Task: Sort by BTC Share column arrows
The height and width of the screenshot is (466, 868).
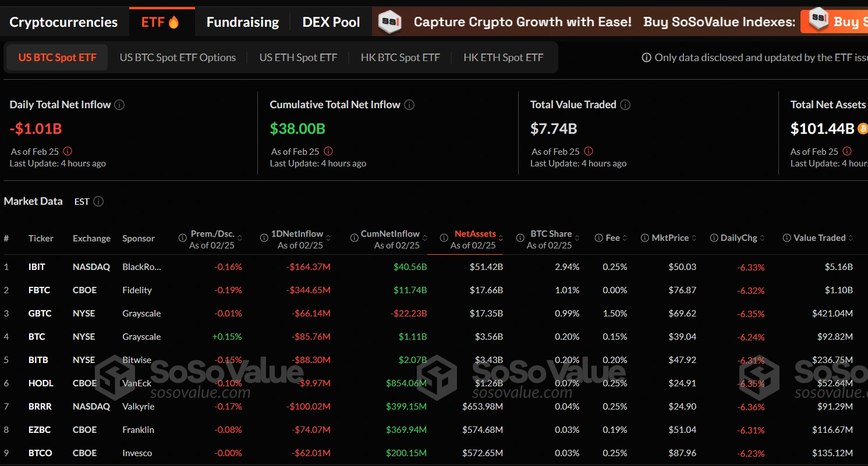Action: point(578,238)
